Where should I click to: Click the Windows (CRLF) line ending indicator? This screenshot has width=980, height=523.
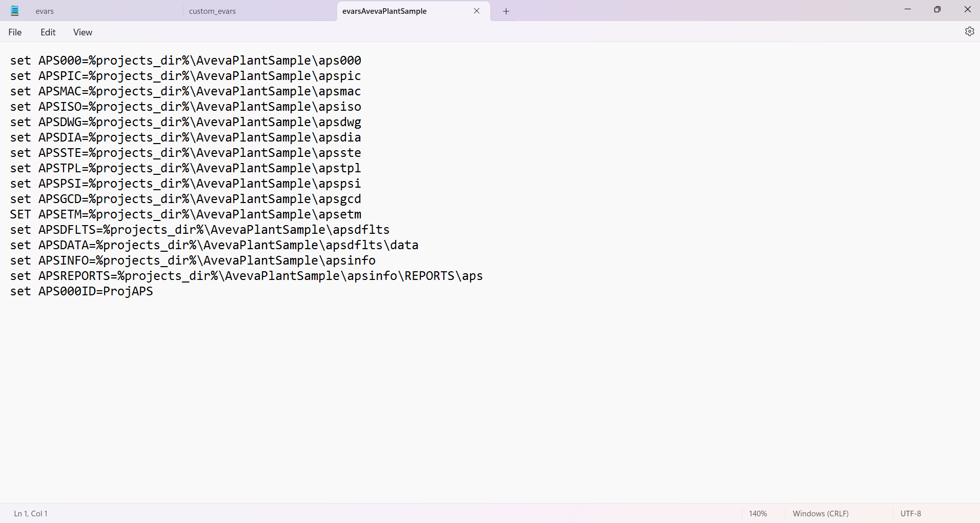click(821, 513)
